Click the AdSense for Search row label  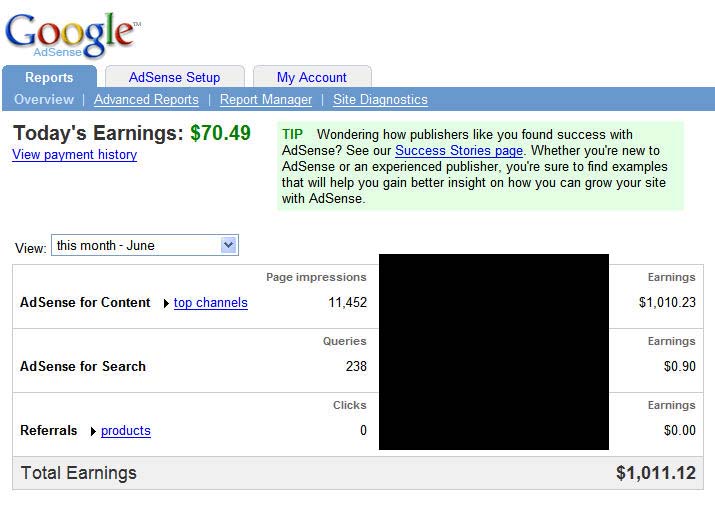coord(83,366)
